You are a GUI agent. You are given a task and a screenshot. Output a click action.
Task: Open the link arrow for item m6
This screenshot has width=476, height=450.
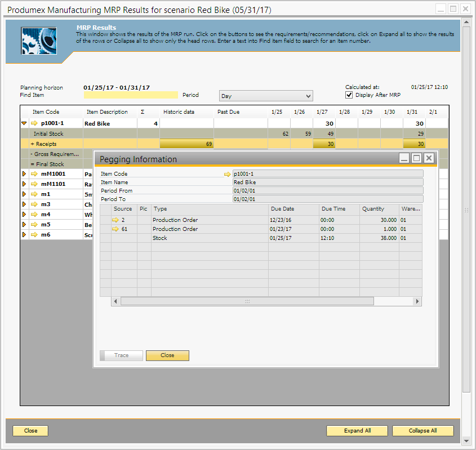coord(34,235)
